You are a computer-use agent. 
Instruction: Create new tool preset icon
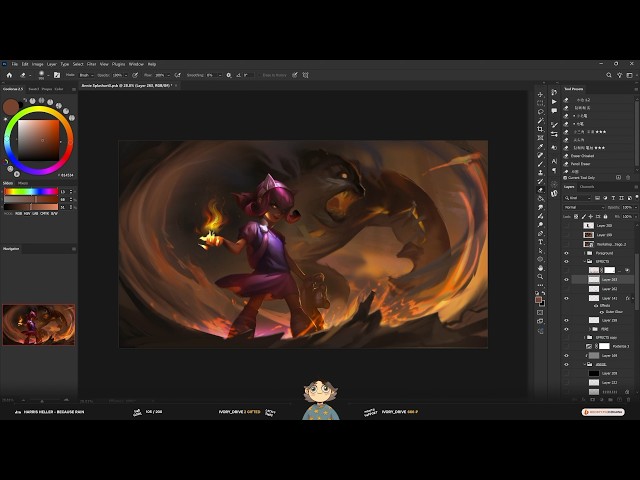point(618,178)
